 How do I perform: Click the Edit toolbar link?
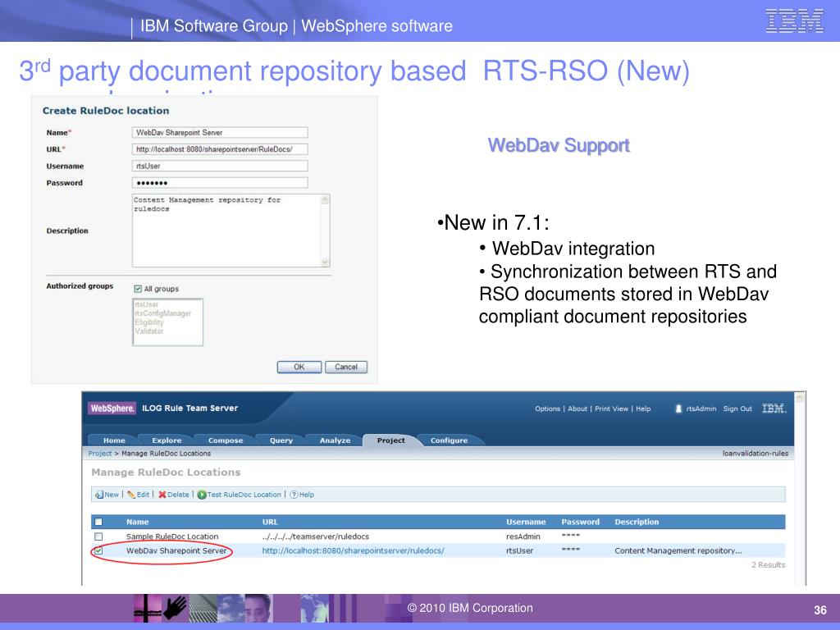pyautogui.click(x=143, y=495)
